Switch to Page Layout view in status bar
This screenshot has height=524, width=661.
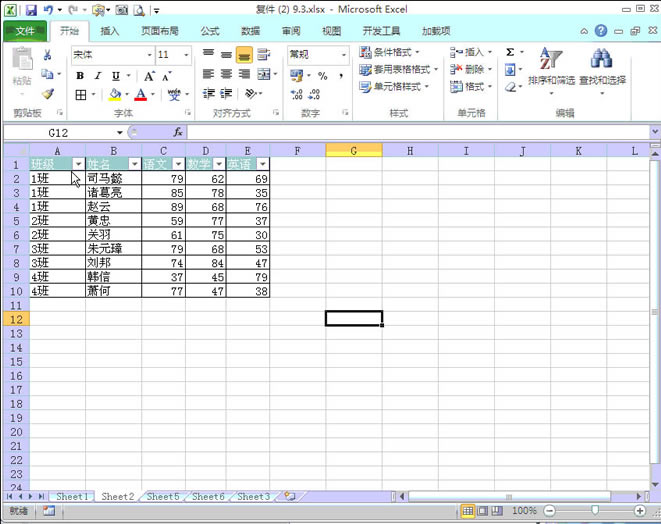pos(482,511)
